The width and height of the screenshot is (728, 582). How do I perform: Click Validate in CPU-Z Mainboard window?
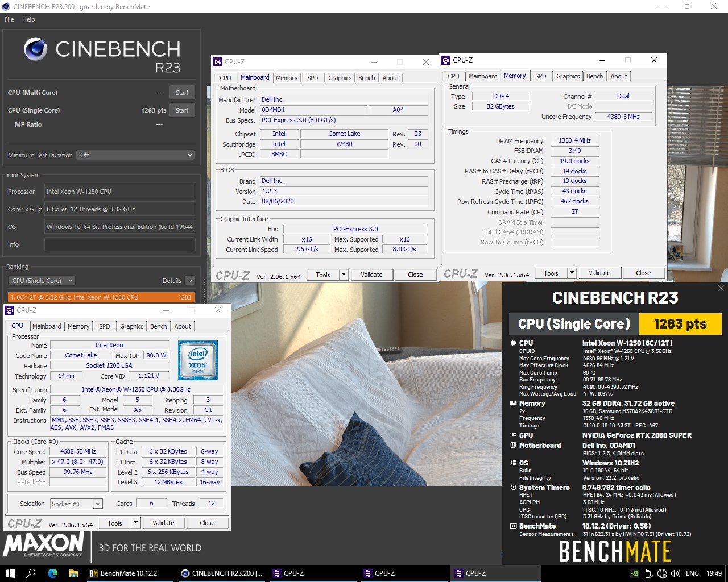tap(371, 275)
